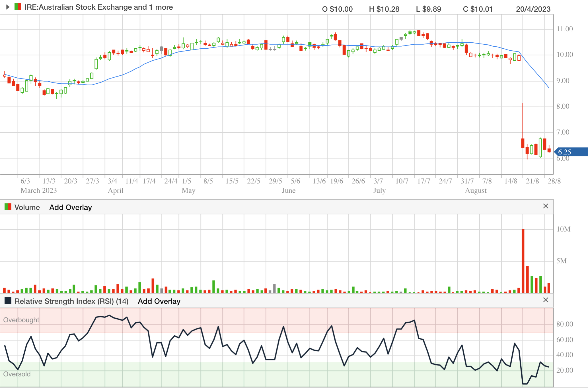Close the Volume panel

[545, 206]
